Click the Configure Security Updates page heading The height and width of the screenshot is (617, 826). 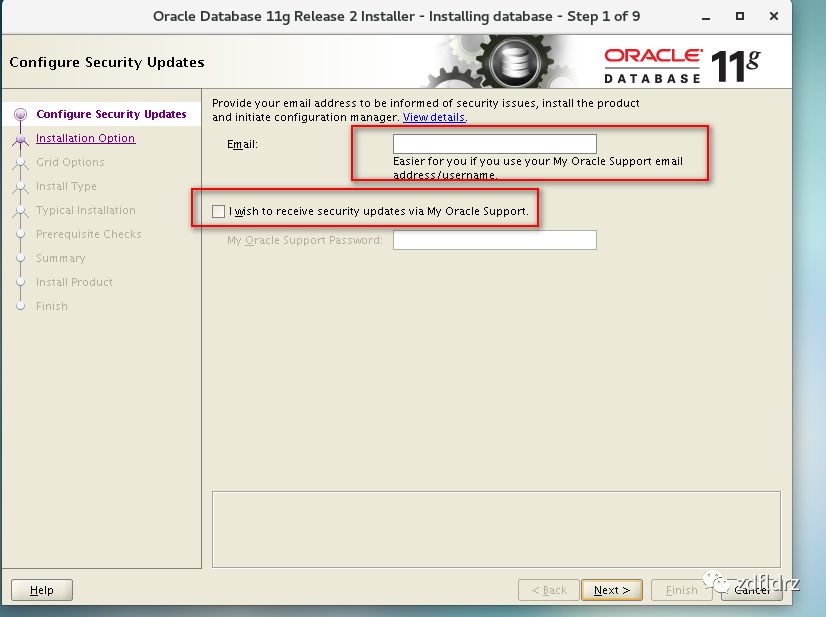(107, 62)
